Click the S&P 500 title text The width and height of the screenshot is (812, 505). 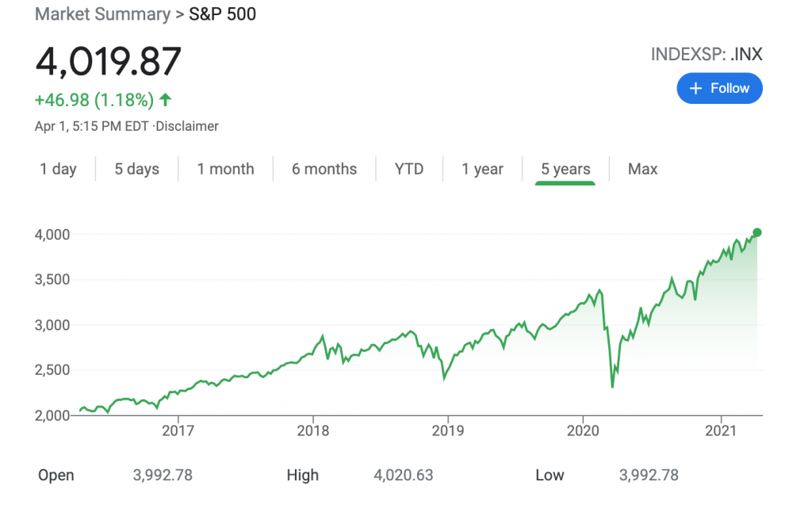tap(222, 14)
